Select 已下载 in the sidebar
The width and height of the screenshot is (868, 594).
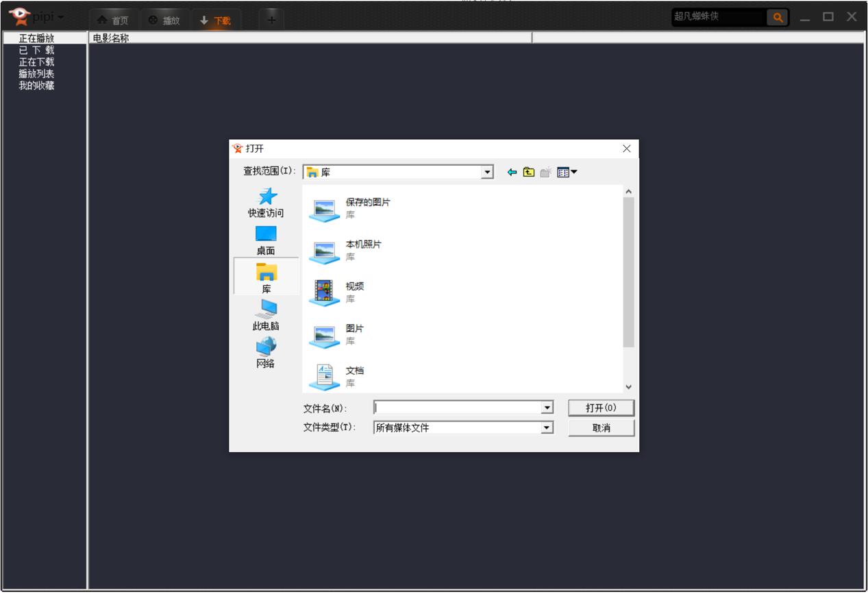click(36, 50)
